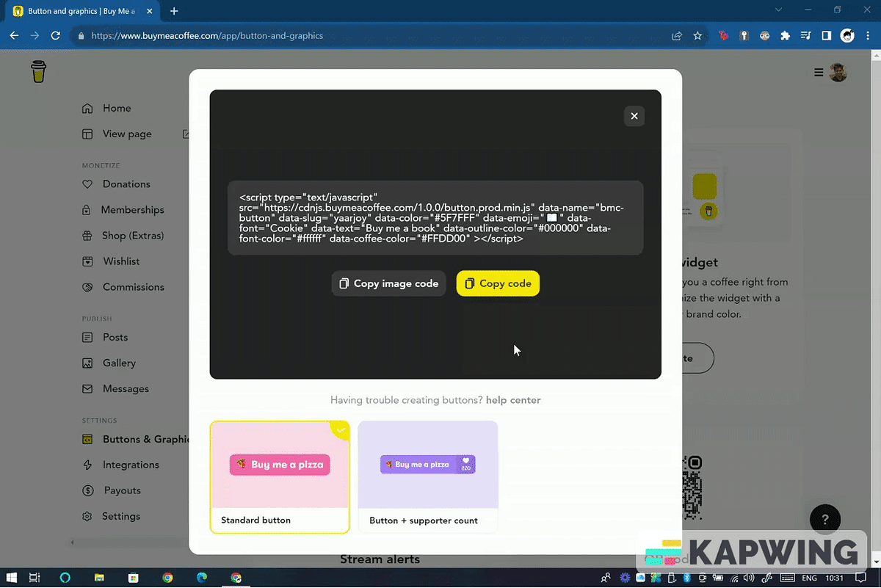Image resolution: width=881 pixels, height=588 pixels.
Task: Open the help center link
Action: point(513,399)
